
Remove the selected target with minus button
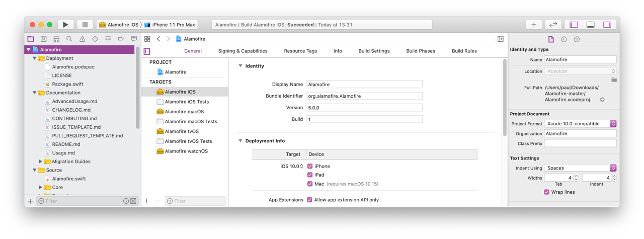pos(157,201)
